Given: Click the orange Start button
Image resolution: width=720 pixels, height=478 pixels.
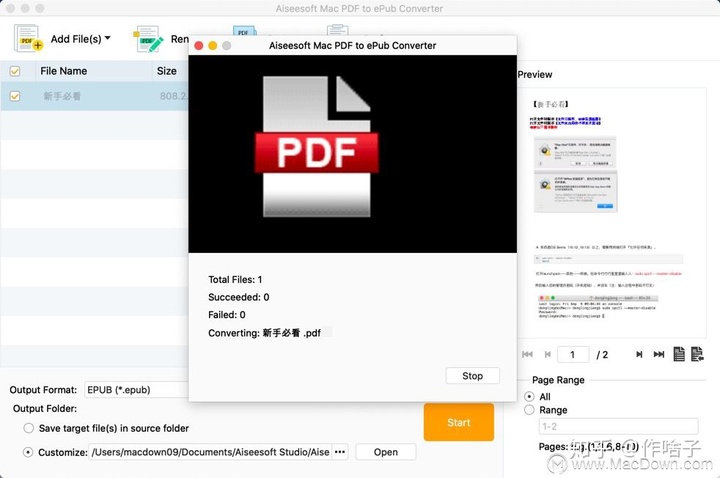Looking at the screenshot, I should (459, 422).
